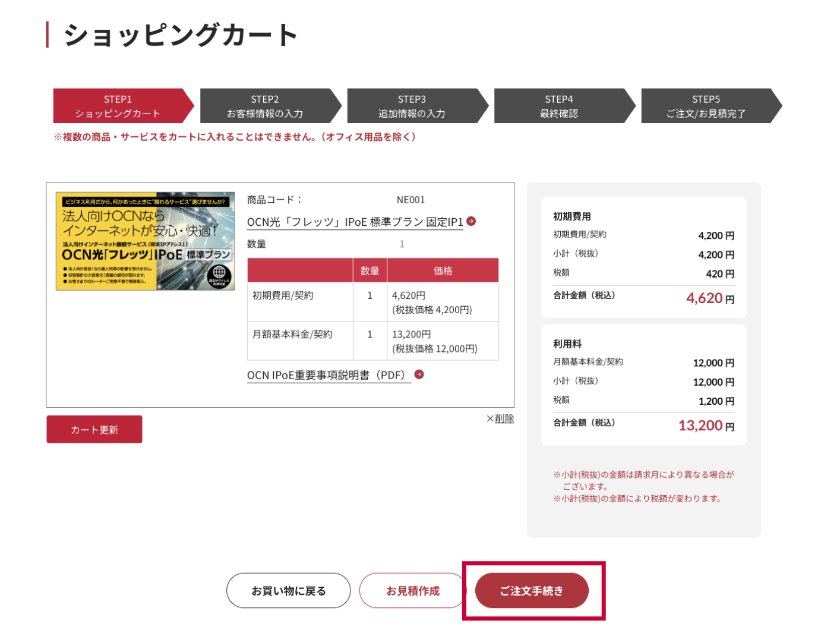Click the highlighted ご注文手続き button
This screenshot has width=840, height=630.
tap(532, 590)
